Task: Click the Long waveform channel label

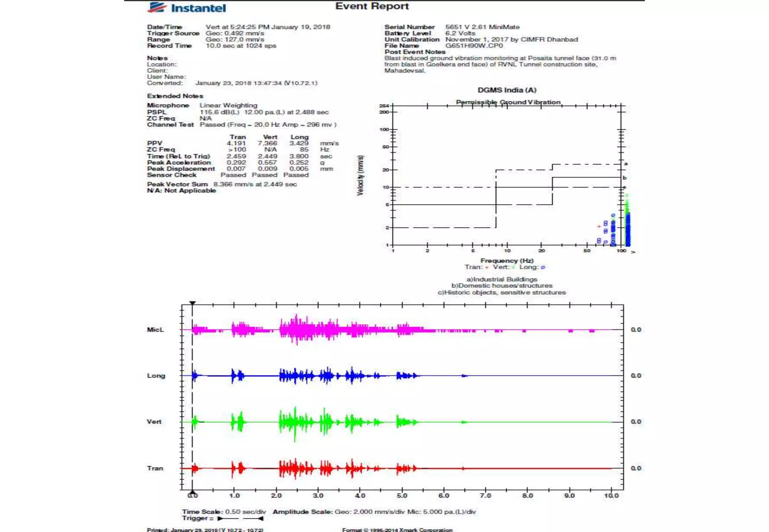Action: tap(156, 376)
